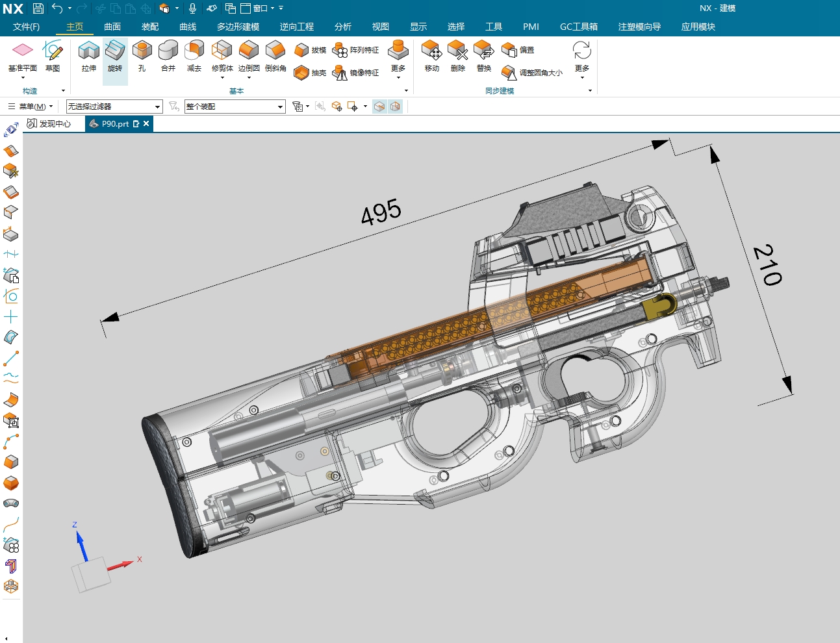
Task: Click the pipe elbow icon in left sidebar
Action: click(x=11, y=503)
